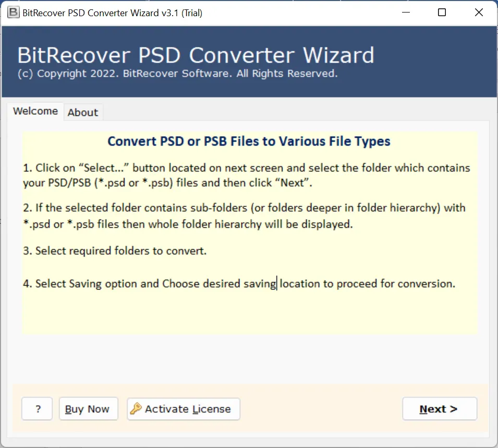
Task: Click the copyright 2022 BitRecover Software line
Action: tap(177, 74)
